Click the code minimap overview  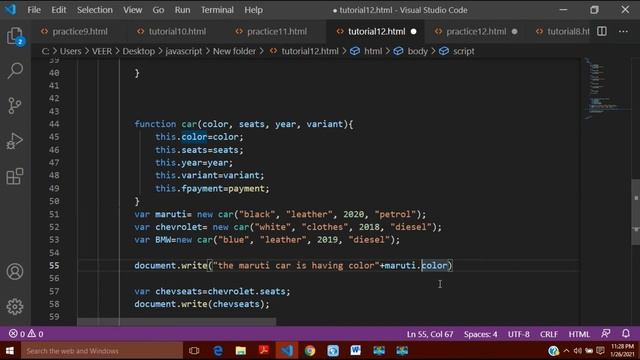[x=606, y=89]
